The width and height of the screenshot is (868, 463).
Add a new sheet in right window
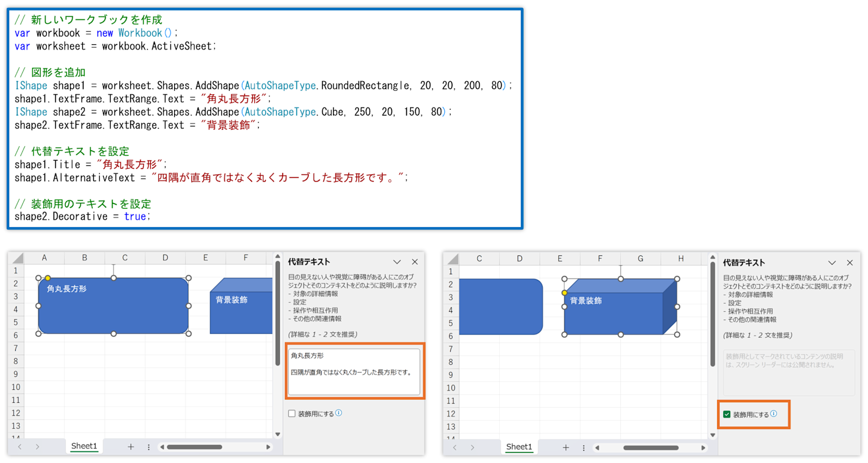click(566, 448)
